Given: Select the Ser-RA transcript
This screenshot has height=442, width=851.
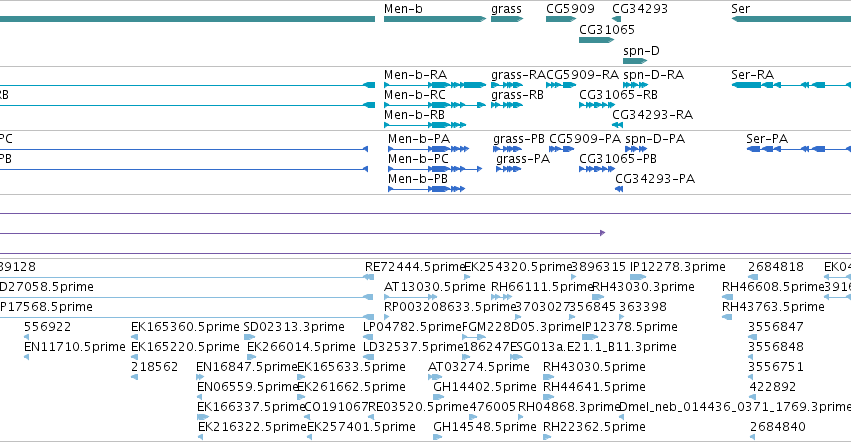Looking at the screenshot, I should coord(791,85).
